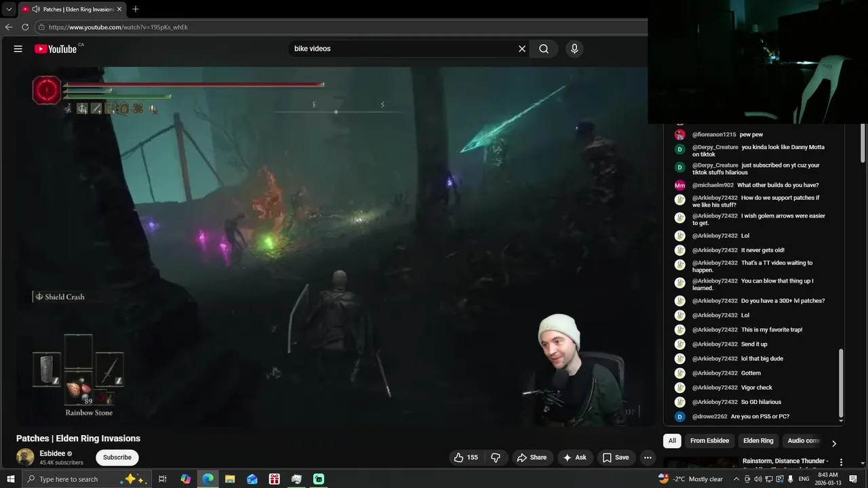The width and height of the screenshot is (868, 488).
Task: Open the Esbidee channel name link
Action: tap(52, 453)
